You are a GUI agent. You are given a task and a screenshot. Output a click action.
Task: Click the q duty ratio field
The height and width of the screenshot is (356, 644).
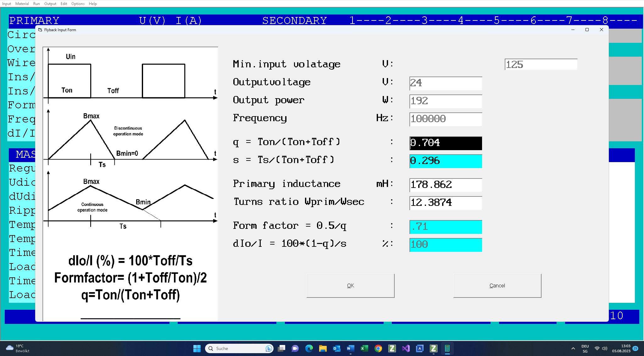[x=445, y=143]
